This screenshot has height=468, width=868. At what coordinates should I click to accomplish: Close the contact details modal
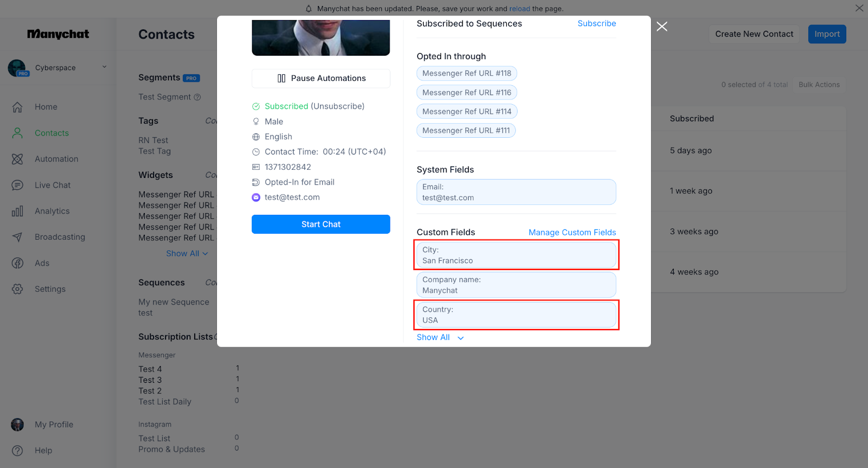[662, 27]
